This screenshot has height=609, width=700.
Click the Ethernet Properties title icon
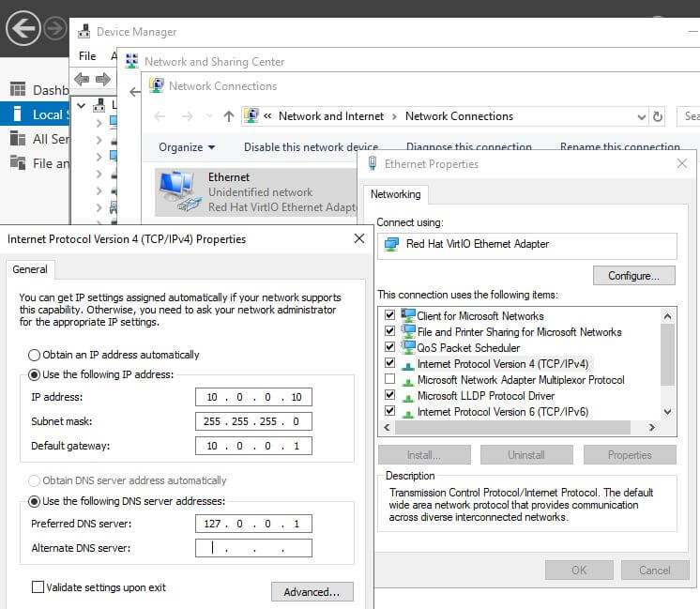(x=373, y=163)
